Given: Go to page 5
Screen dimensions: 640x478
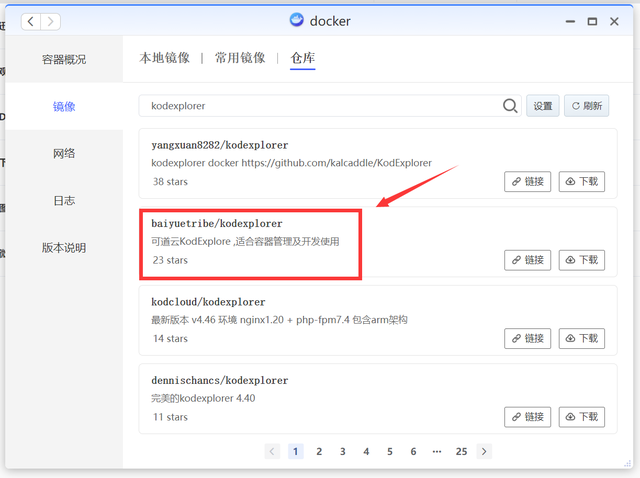Looking at the screenshot, I should tap(390, 451).
